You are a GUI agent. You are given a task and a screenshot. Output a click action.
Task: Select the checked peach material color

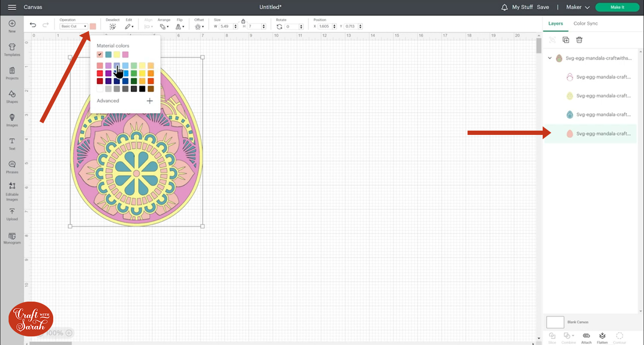point(100,55)
